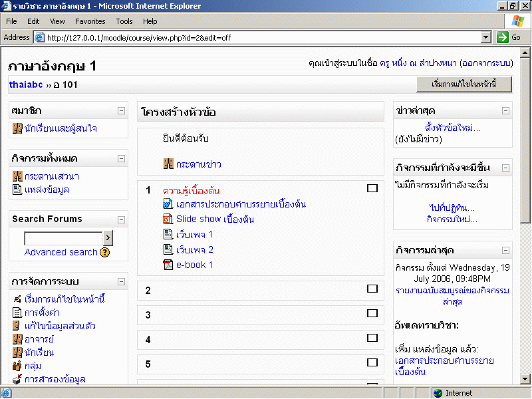
Task: Toggle the show-only box for topic 2
Action: [372, 289]
